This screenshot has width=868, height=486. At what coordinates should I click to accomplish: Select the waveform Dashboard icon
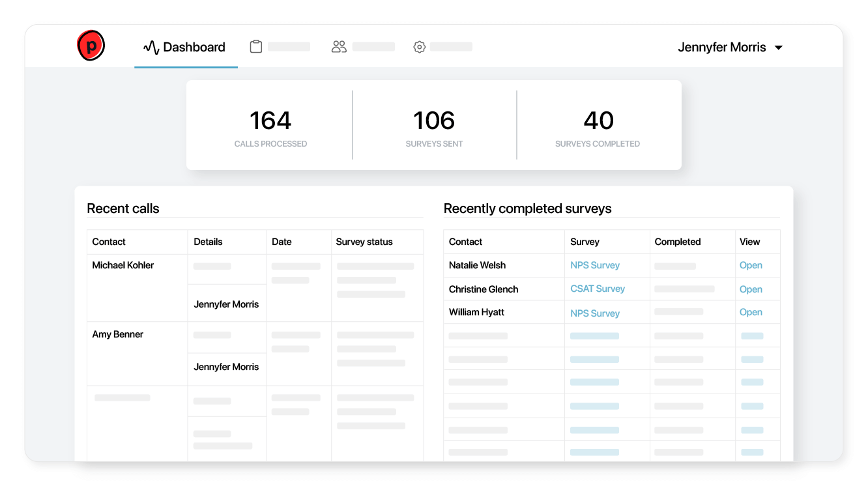(149, 46)
